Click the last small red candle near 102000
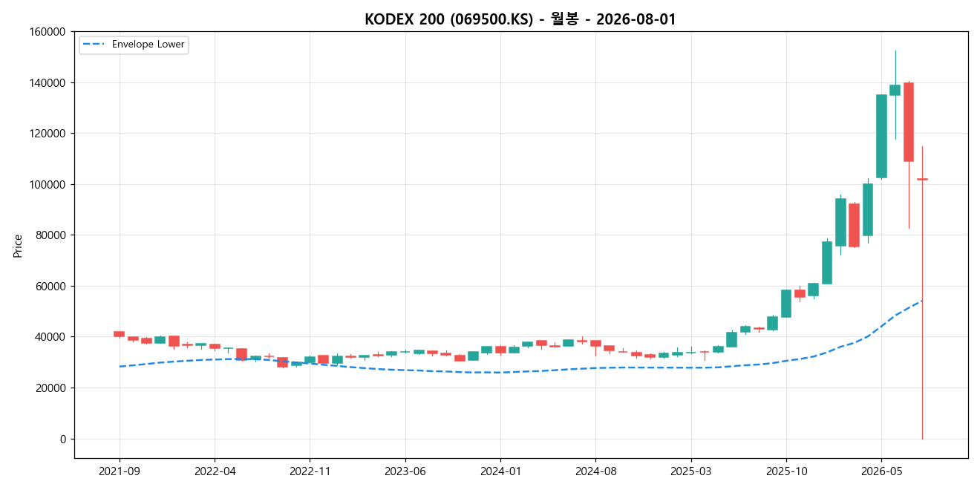This screenshot has height=490, width=980. coord(922,179)
